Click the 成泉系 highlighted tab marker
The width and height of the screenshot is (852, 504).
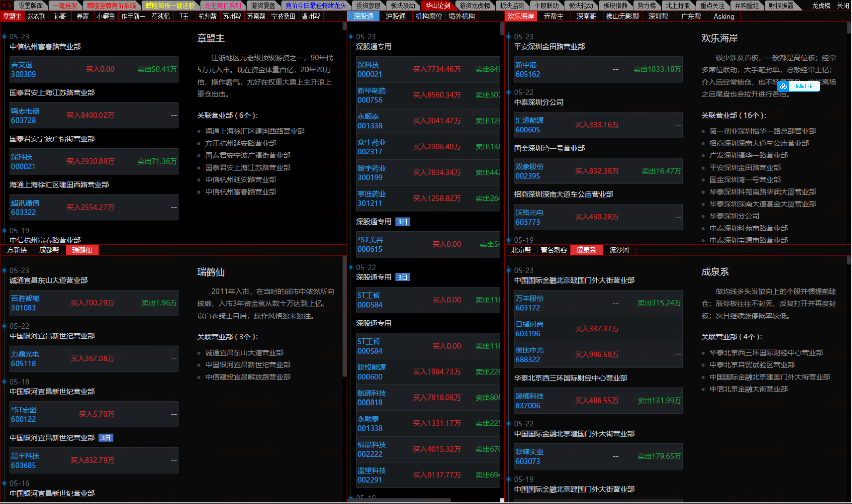[586, 250]
